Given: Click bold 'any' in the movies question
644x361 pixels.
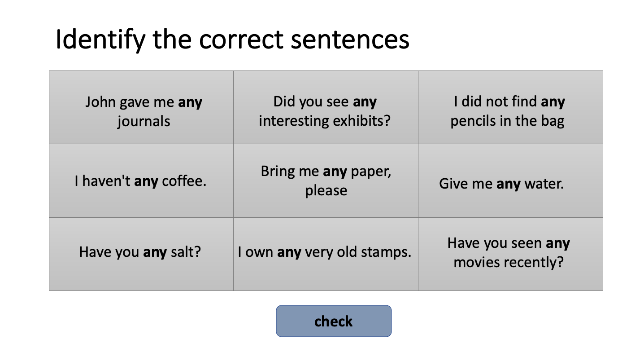Looking at the screenshot, I should pos(558,244).
